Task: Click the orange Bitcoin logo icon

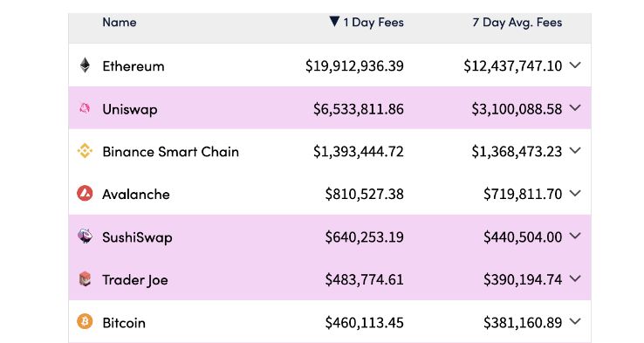Action: pyautogui.click(x=85, y=321)
